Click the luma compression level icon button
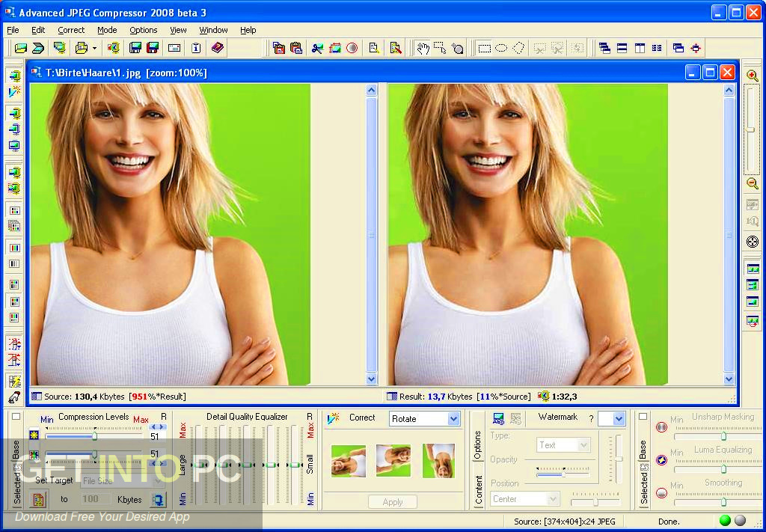Screen dimensions: 766x532 (x=34, y=435)
